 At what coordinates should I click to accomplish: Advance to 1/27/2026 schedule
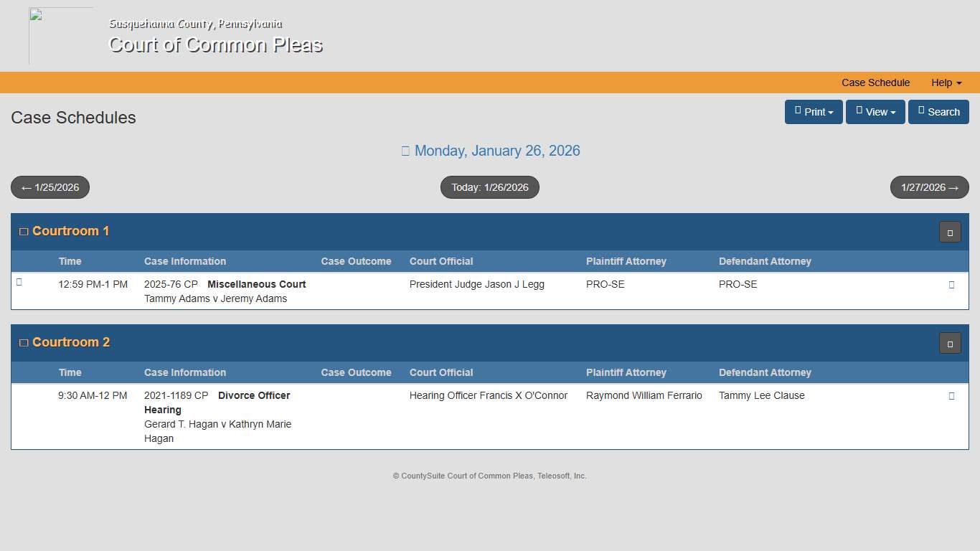coord(929,187)
